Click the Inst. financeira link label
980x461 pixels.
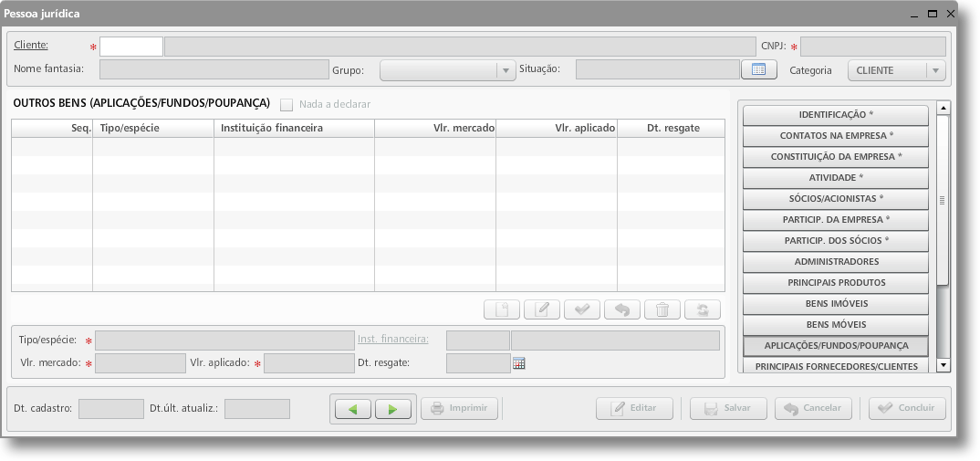pos(393,339)
